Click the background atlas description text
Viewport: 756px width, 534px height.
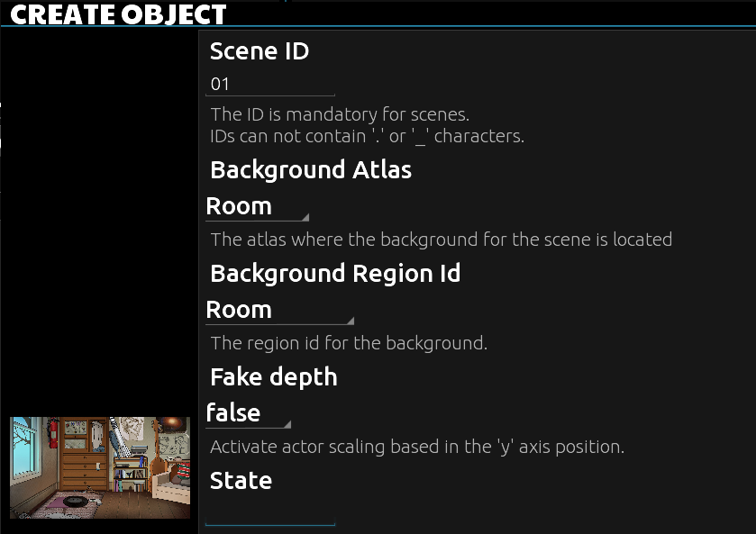point(441,240)
